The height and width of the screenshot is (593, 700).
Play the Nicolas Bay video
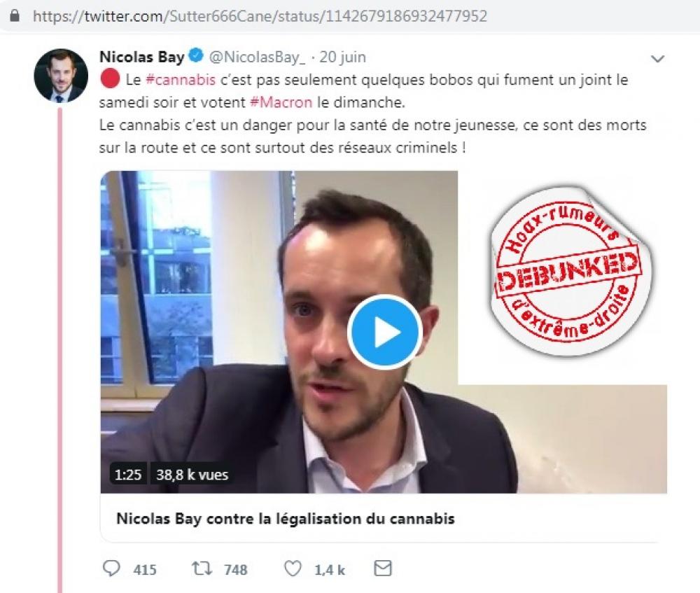tap(385, 333)
